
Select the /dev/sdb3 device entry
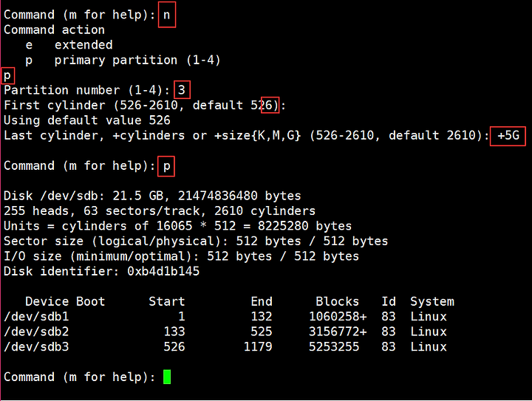[x=36, y=347]
